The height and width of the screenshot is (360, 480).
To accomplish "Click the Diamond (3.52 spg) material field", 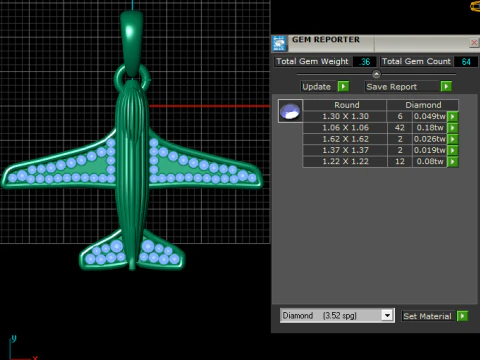I will (337, 315).
